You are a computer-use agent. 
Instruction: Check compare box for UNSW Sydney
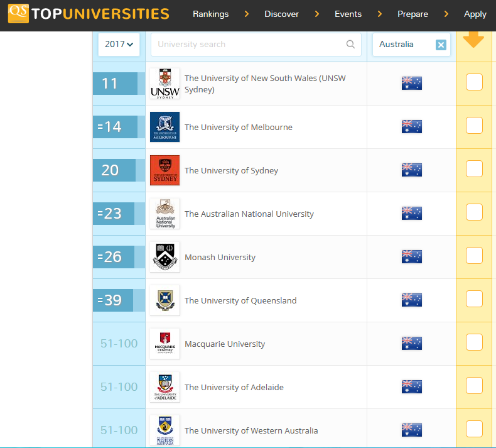tap(474, 82)
